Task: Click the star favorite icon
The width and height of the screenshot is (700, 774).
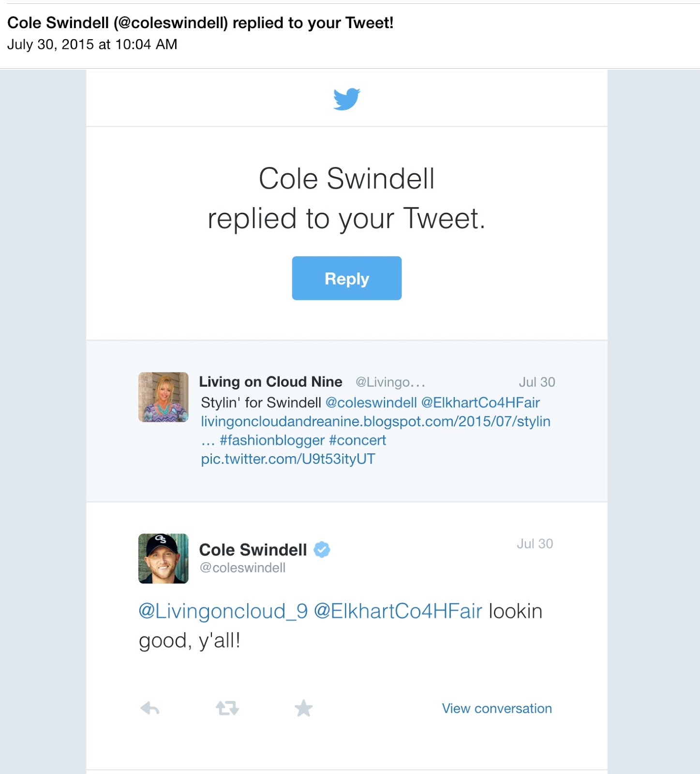Action: click(x=304, y=708)
